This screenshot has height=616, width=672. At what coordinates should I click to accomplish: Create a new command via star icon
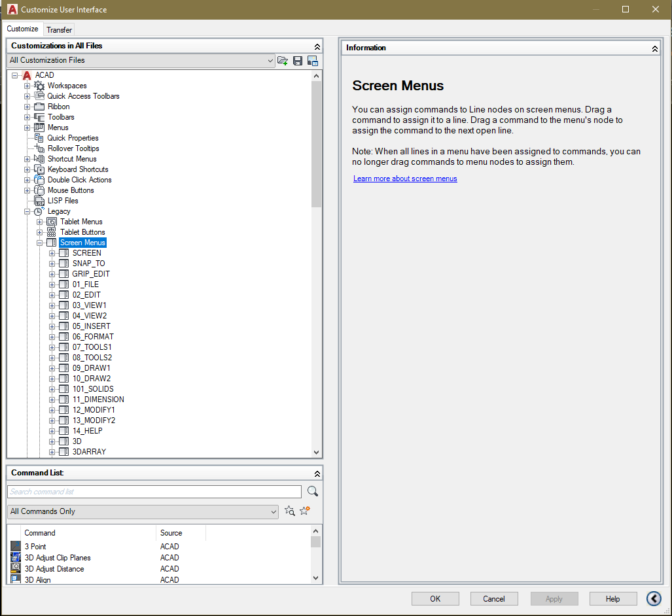click(x=304, y=511)
